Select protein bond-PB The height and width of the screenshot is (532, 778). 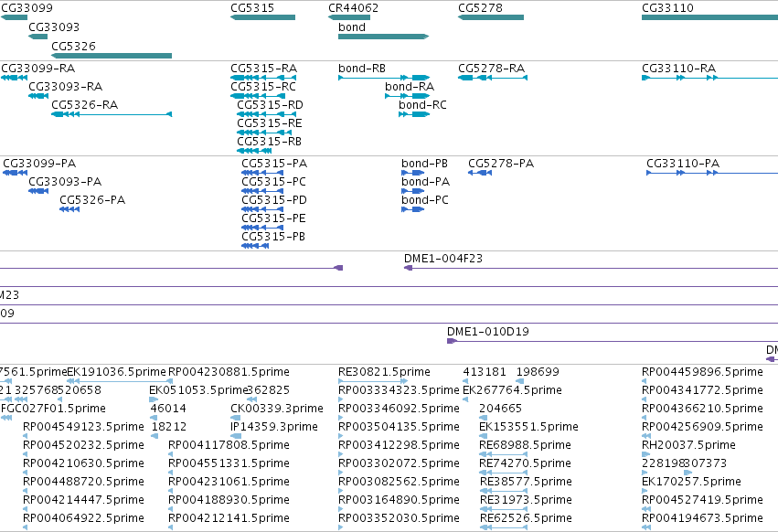pos(413,173)
